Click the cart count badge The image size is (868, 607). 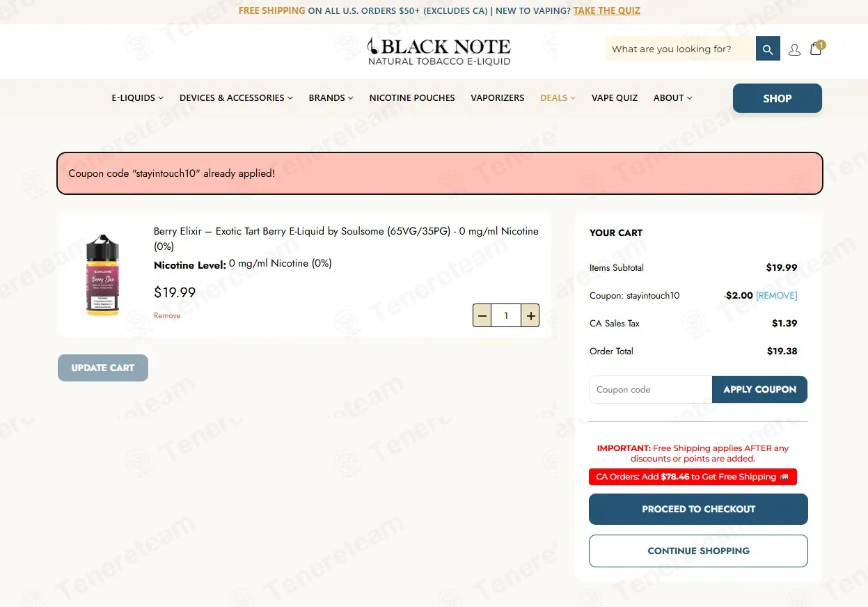pyautogui.click(x=821, y=45)
